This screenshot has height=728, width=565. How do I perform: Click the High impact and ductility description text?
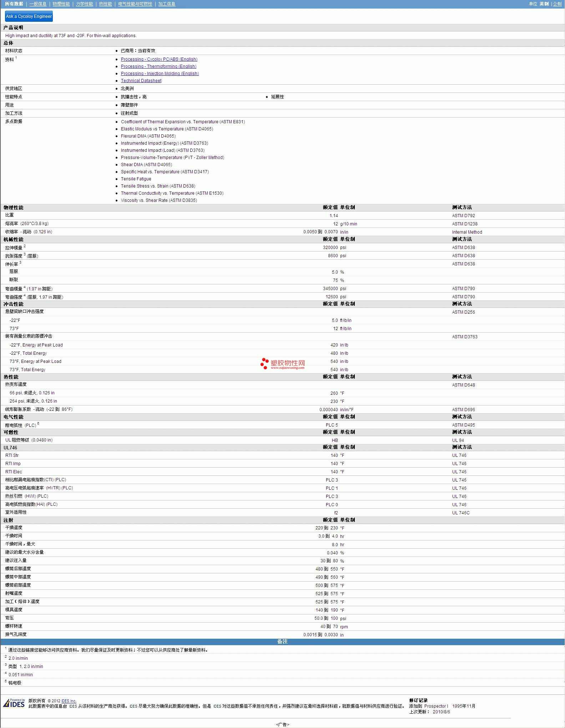pyautogui.click(x=71, y=36)
